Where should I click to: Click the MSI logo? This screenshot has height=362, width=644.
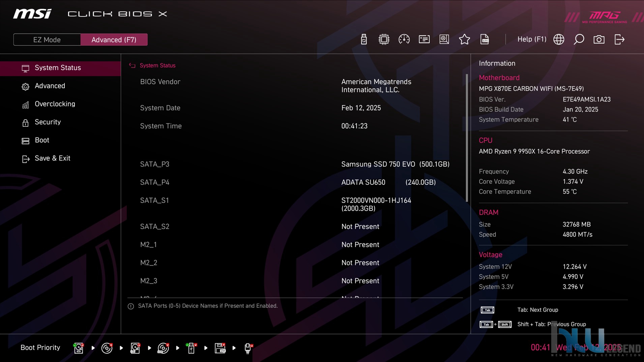32,14
